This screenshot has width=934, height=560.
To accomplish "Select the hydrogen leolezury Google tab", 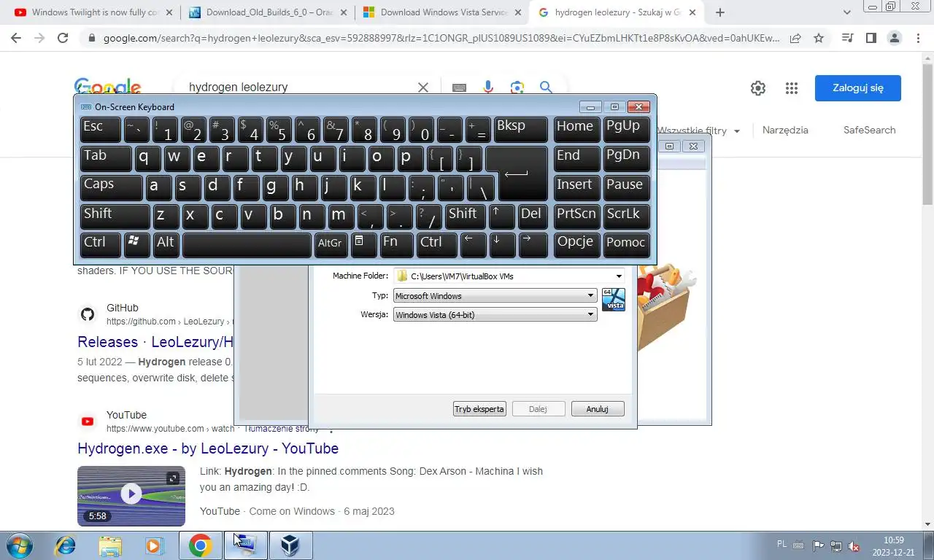I will point(617,12).
